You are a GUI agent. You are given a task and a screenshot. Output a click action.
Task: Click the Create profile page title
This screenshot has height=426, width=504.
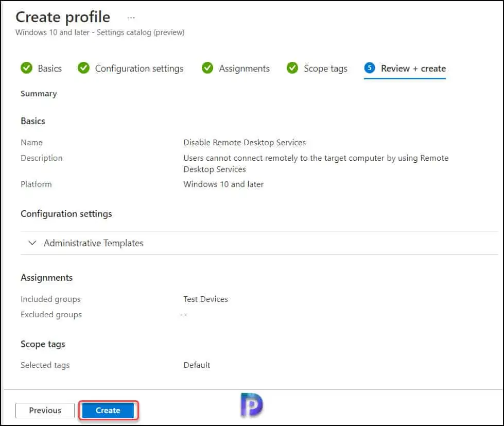63,17
